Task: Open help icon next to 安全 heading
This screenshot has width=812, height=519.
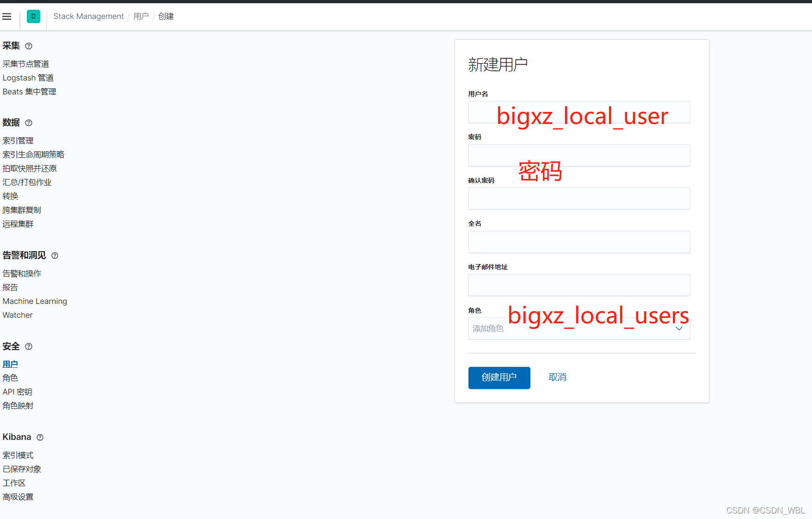Action: [x=29, y=346]
